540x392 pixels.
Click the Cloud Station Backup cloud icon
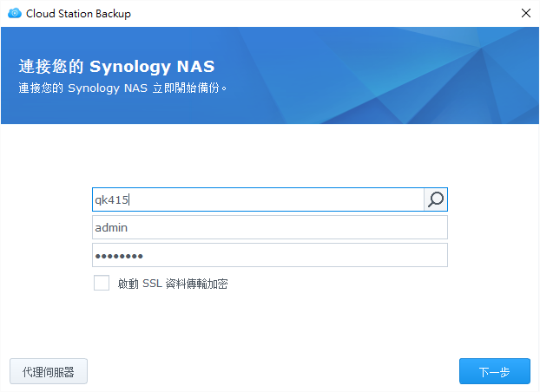pos(14,14)
